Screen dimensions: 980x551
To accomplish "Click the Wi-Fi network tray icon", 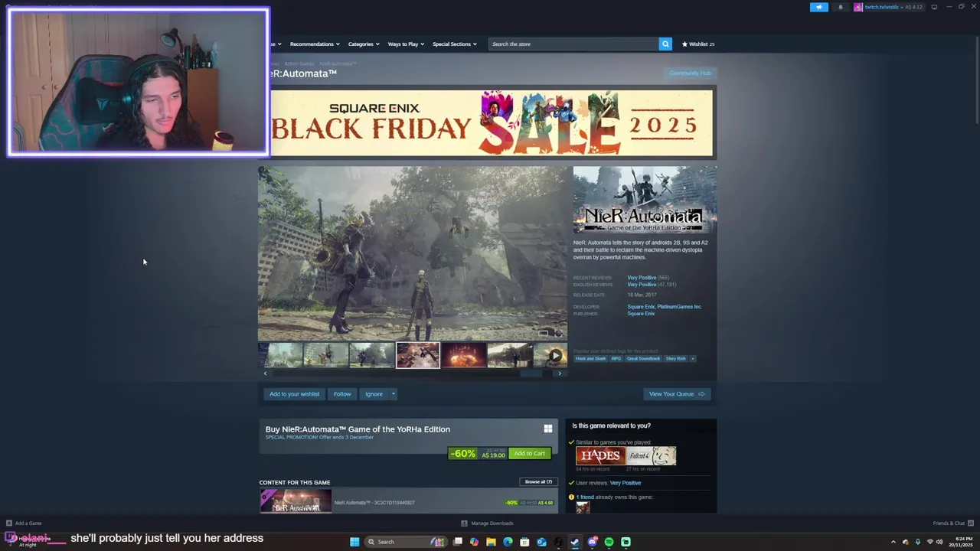I will [x=929, y=542].
